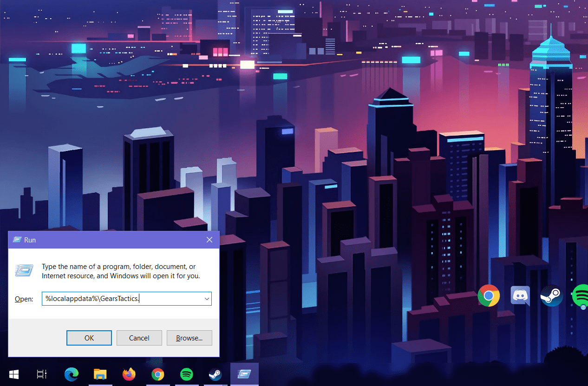Open the Steam desktop shortcut
588x386 pixels.
pyautogui.click(x=552, y=295)
